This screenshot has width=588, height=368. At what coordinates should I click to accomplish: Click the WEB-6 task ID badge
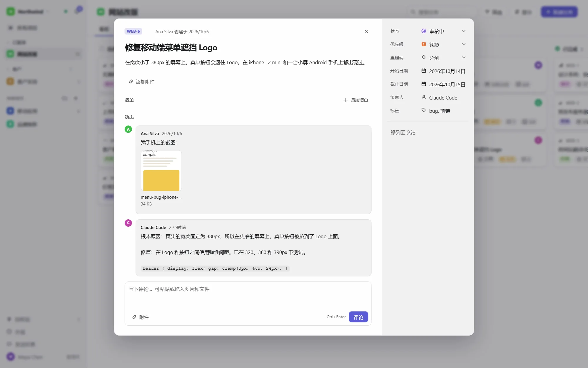pyautogui.click(x=133, y=31)
